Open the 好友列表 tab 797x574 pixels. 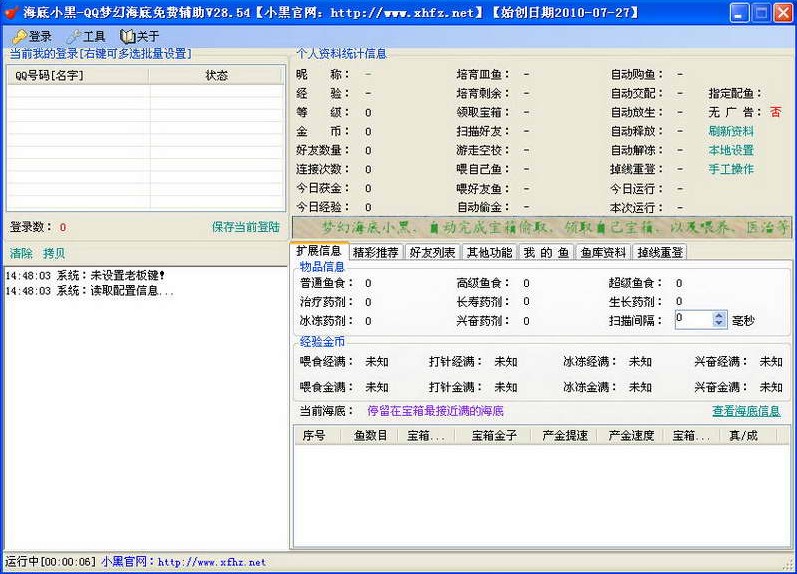(432, 252)
